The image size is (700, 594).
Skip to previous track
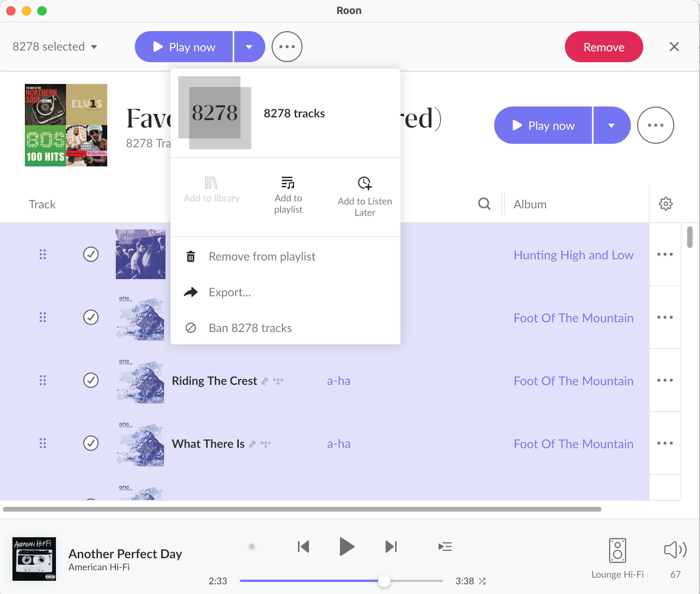(303, 547)
